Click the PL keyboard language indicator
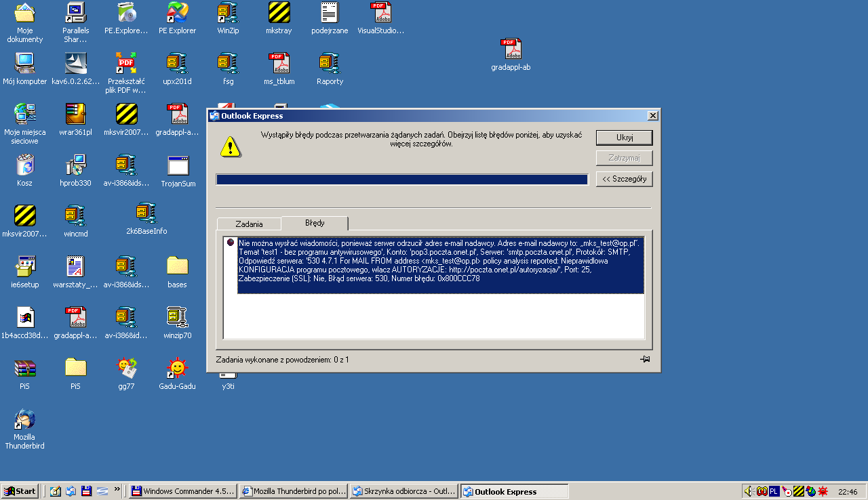This screenshot has width=868, height=500. (x=774, y=491)
